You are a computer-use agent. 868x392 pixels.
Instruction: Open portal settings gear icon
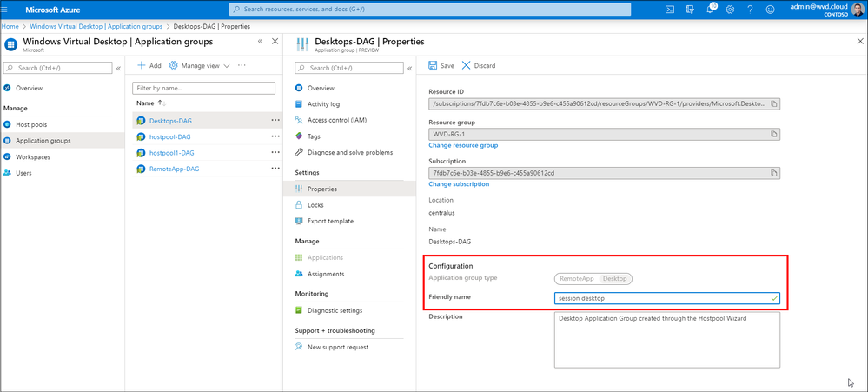click(x=730, y=10)
